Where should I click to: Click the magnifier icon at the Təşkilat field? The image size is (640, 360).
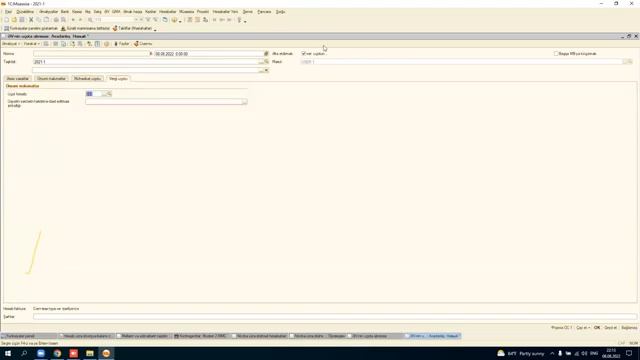tap(267, 62)
